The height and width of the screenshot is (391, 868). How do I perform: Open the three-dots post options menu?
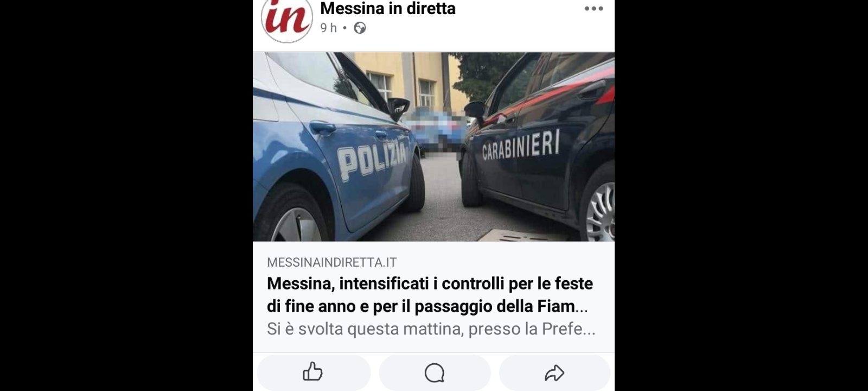[x=593, y=9]
